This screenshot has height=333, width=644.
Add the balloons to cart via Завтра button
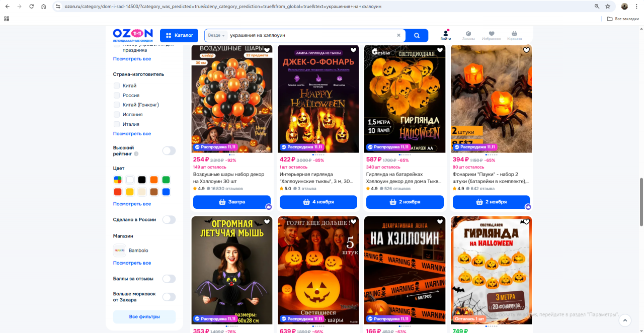[x=232, y=202]
